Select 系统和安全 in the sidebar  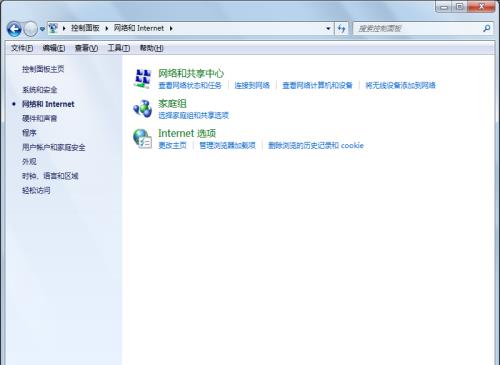pos(40,89)
